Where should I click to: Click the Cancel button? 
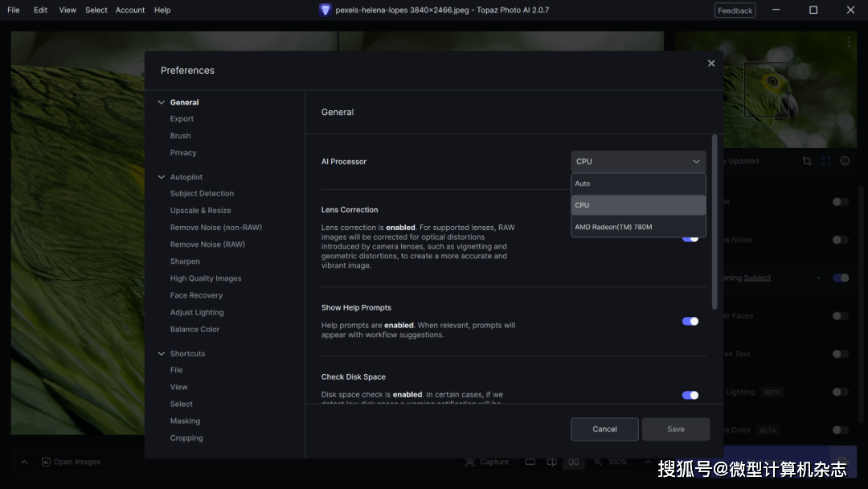coord(604,429)
